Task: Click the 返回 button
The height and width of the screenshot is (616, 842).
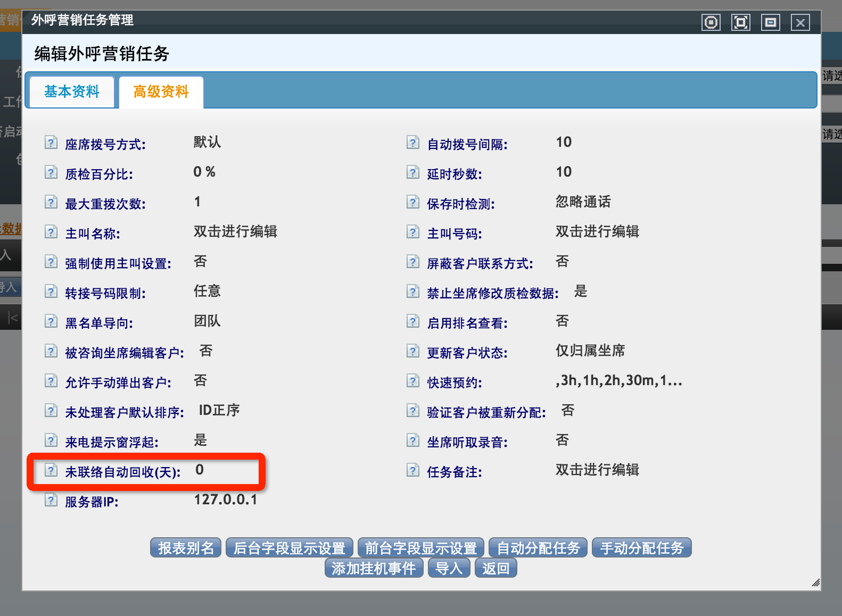Action: click(496, 568)
